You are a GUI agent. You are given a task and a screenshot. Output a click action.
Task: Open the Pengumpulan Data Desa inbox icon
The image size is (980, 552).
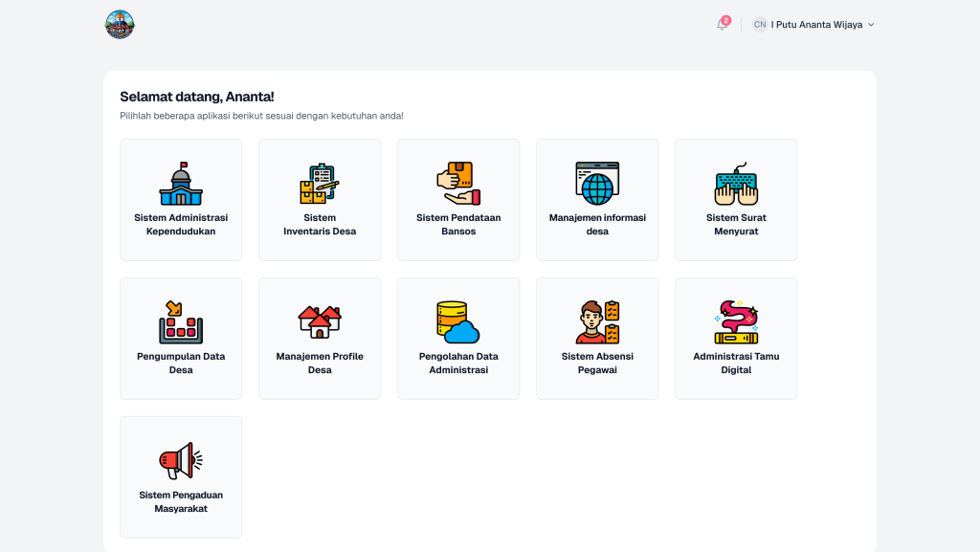[x=181, y=322]
